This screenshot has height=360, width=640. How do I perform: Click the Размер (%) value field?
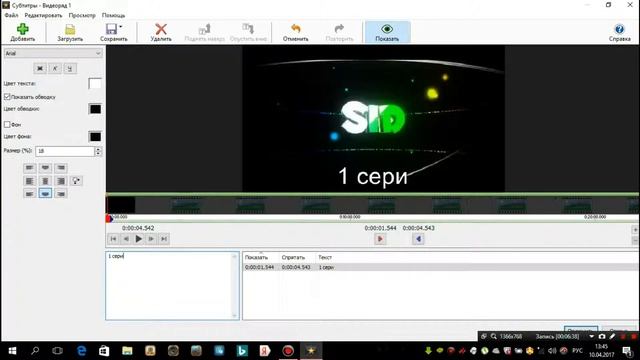(65, 151)
